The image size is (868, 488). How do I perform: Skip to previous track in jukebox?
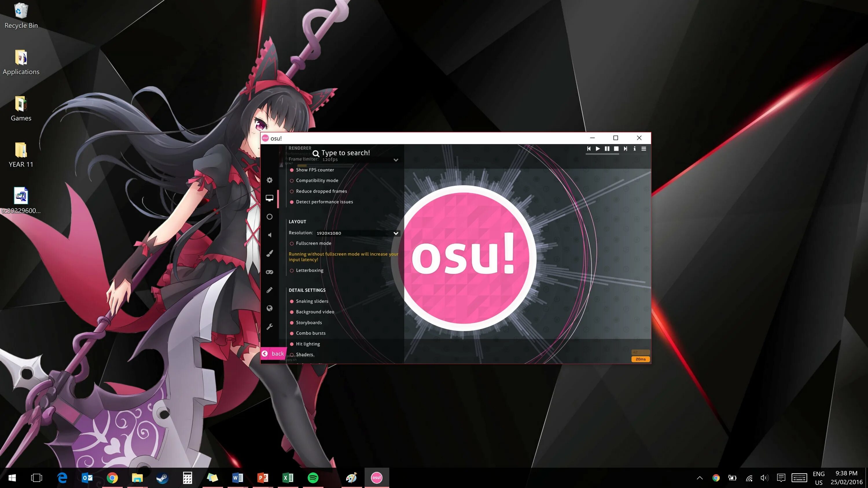(x=589, y=149)
